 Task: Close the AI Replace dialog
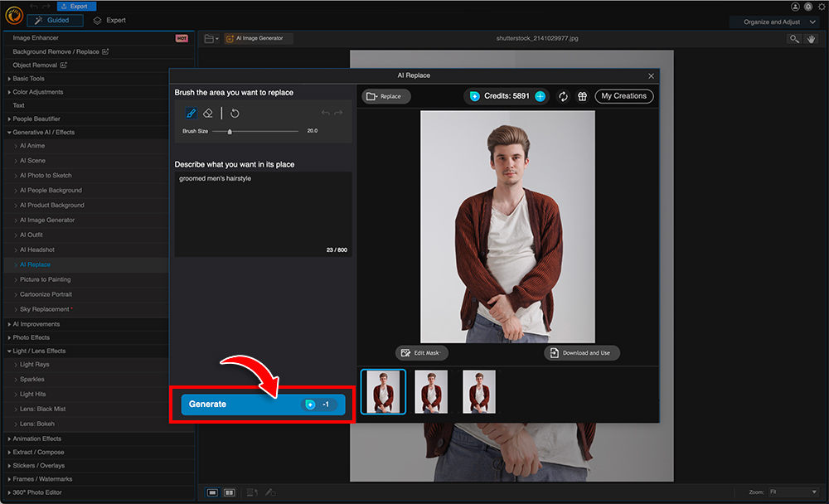tap(651, 76)
